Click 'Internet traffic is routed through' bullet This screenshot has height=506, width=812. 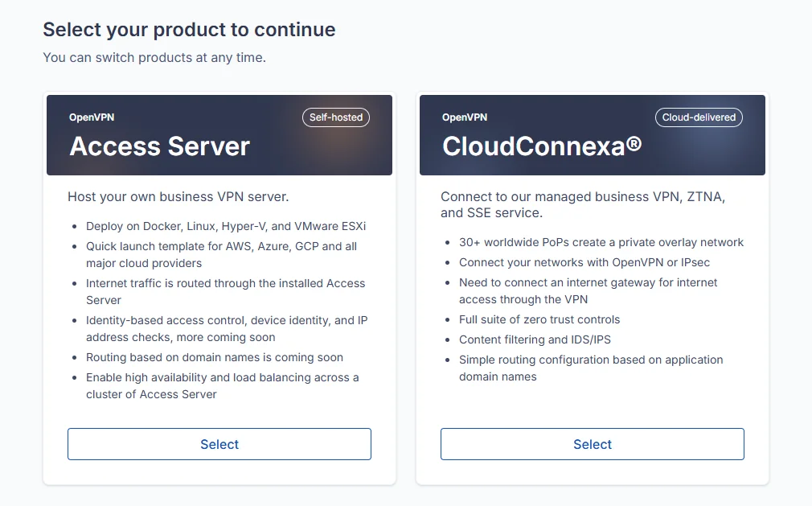pos(226,291)
